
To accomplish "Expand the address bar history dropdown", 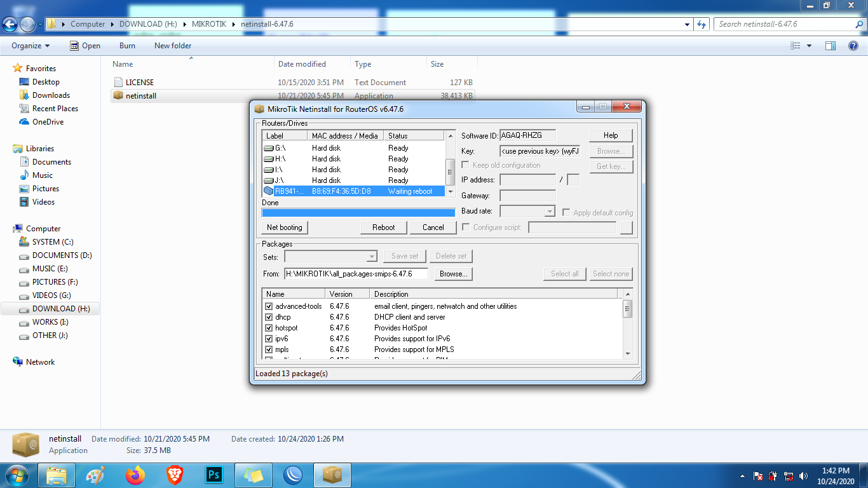I will pyautogui.click(x=688, y=24).
